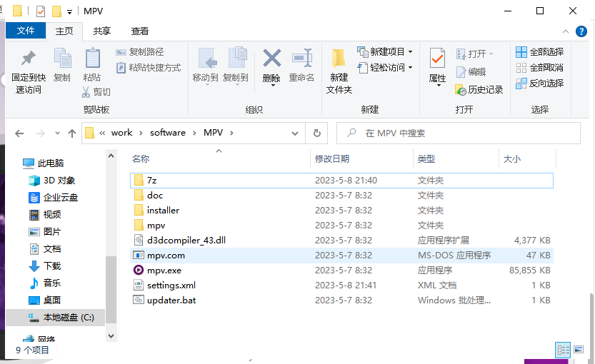Open the File (文件) tab
This screenshot has width=595, height=364.
pyautogui.click(x=26, y=31)
